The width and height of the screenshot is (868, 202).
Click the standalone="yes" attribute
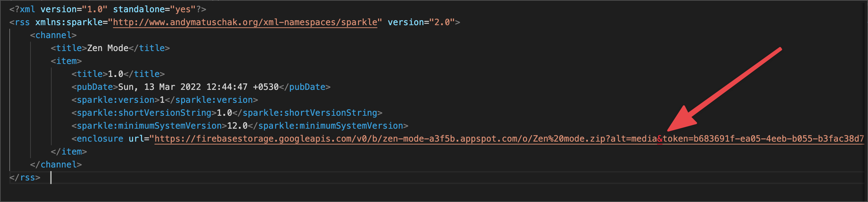(x=154, y=9)
